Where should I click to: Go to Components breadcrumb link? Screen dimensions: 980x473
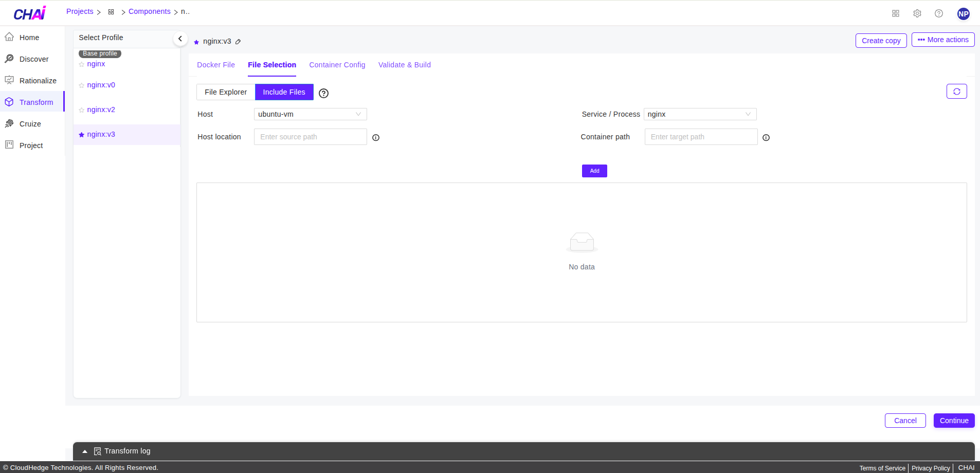coord(150,11)
